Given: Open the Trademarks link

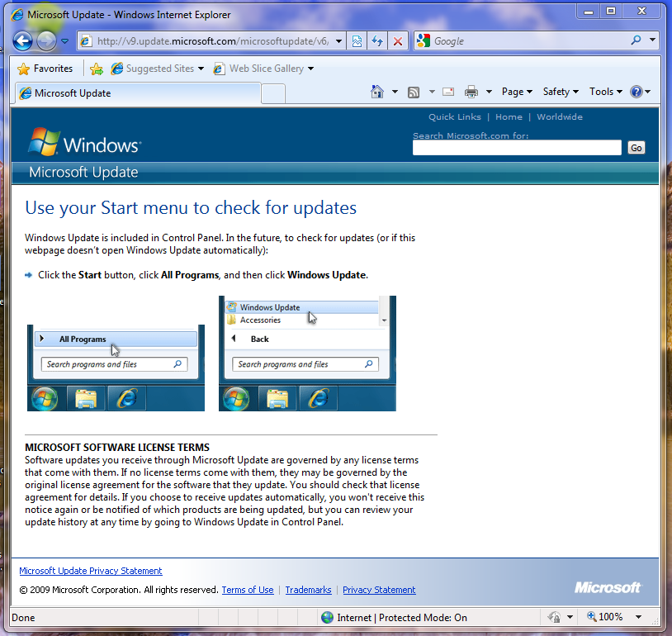Looking at the screenshot, I should click(308, 590).
